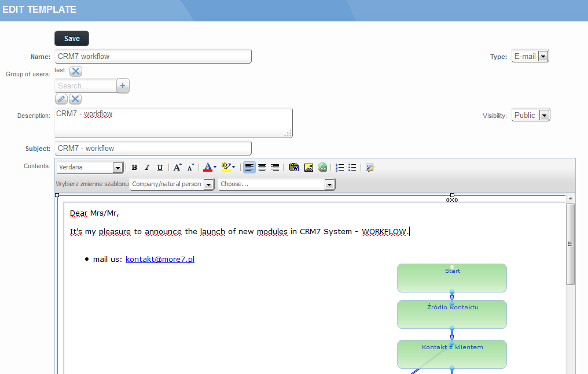Click the 'Dear Mrs/Mr,' text line

pyautogui.click(x=94, y=213)
